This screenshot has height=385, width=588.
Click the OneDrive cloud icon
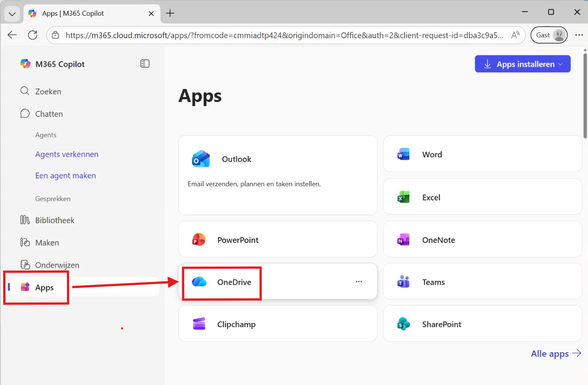(199, 282)
